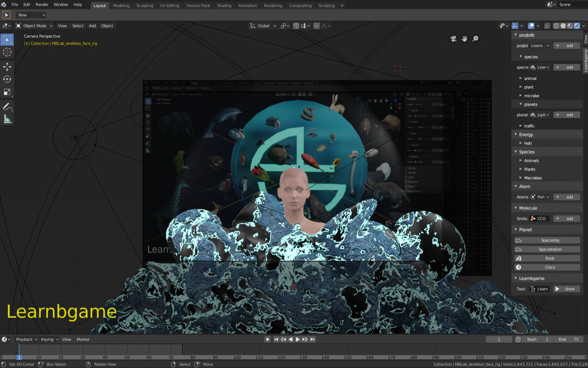Click the pan view hand icon
This screenshot has width=588, height=368.
(464, 39)
